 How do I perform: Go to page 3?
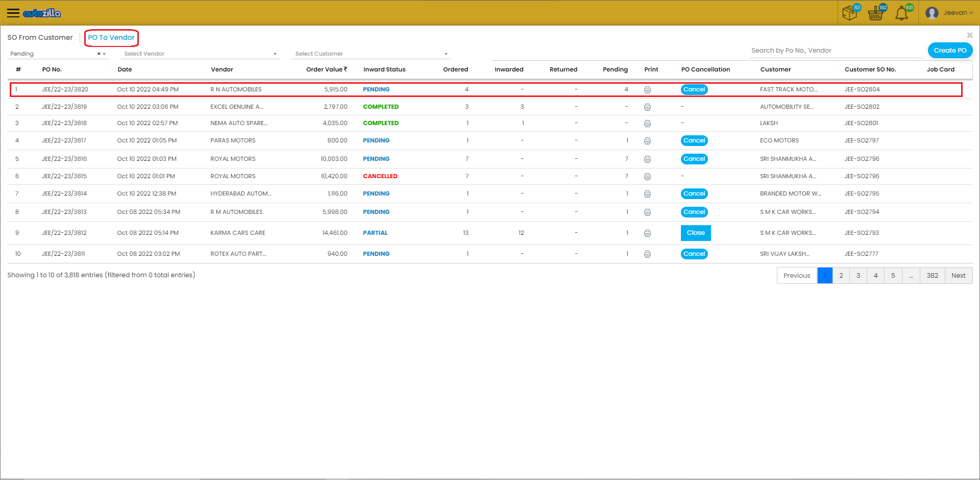tap(859, 276)
